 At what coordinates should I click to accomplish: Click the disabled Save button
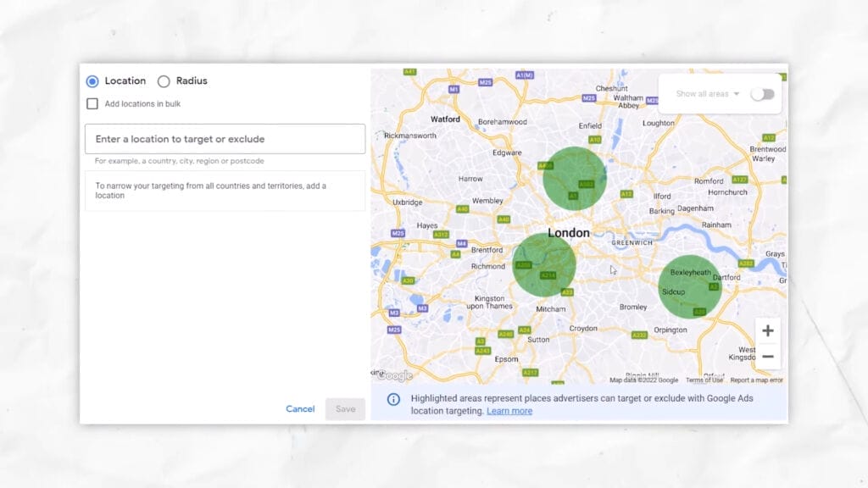coord(345,408)
